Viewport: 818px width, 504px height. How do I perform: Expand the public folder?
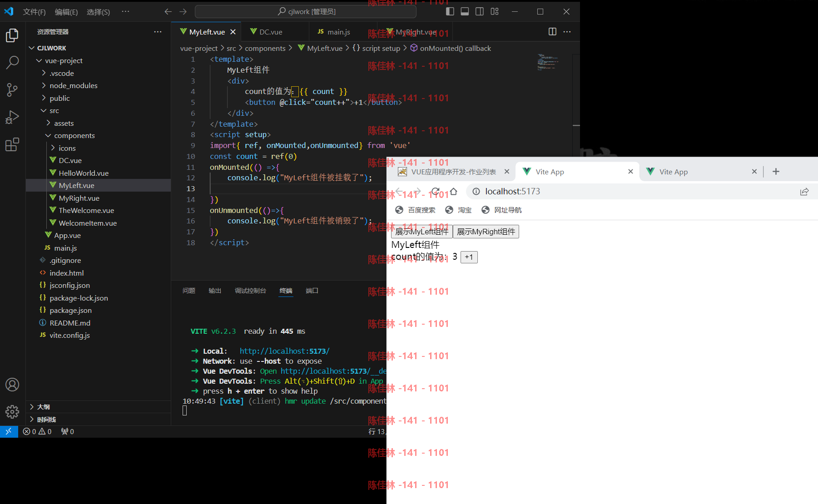98,98
